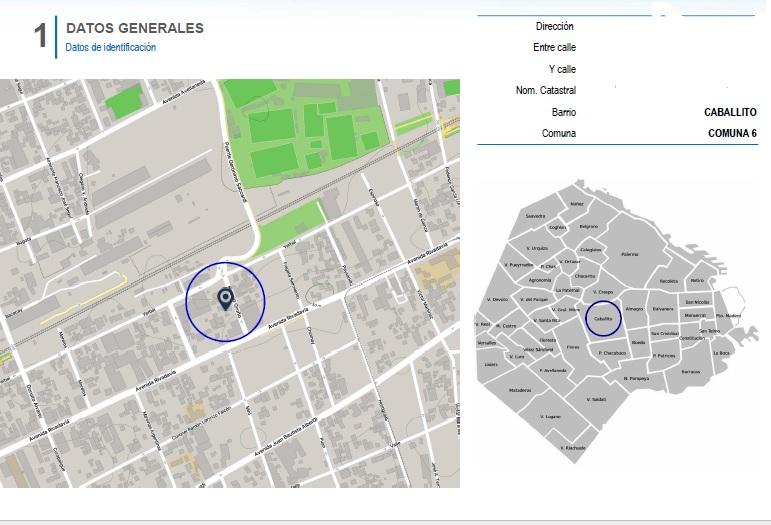Select N. Pompeya on the neighborhoods map
Viewport: 771px width, 525px height.
(x=636, y=379)
